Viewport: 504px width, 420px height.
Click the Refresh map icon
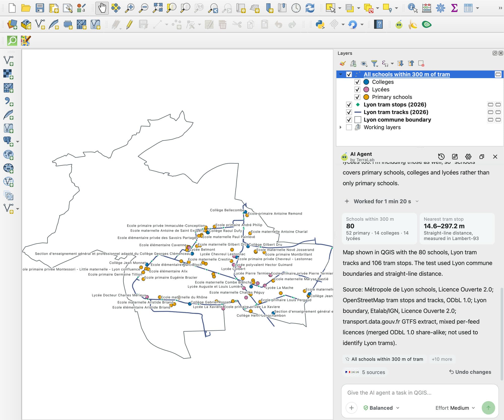click(x=310, y=8)
